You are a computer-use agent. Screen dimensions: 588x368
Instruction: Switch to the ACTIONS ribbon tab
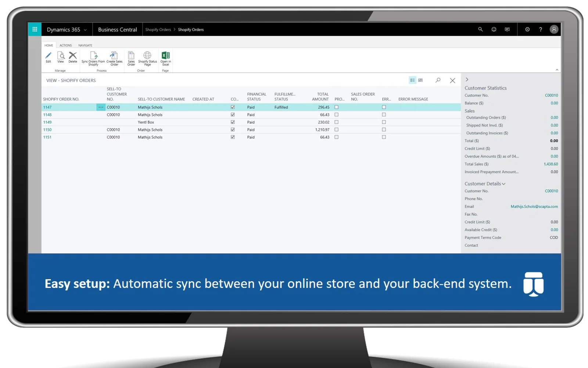pos(66,45)
